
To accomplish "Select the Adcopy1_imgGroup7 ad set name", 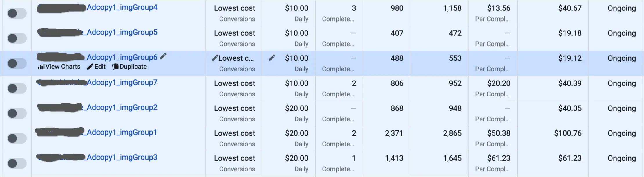I will (x=122, y=83).
